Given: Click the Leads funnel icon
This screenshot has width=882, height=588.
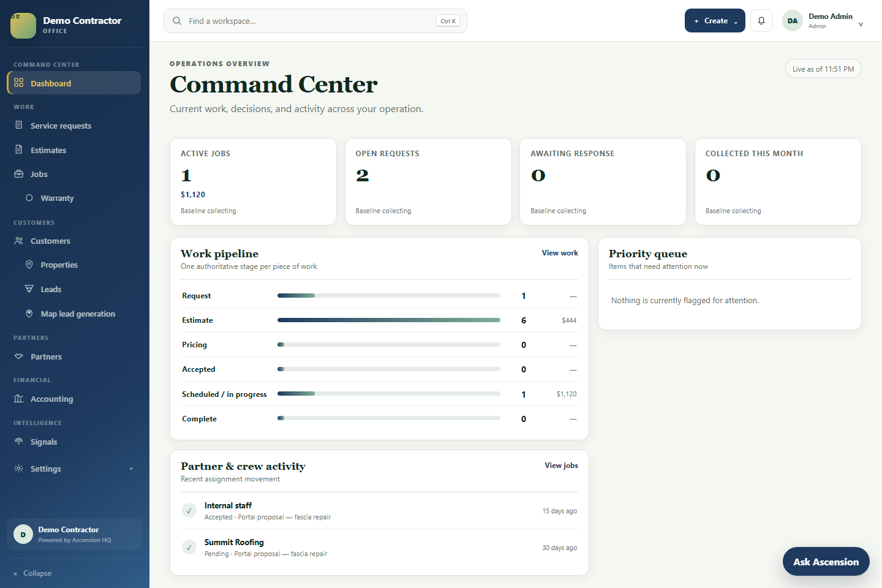Looking at the screenshot, I should 29,289.
